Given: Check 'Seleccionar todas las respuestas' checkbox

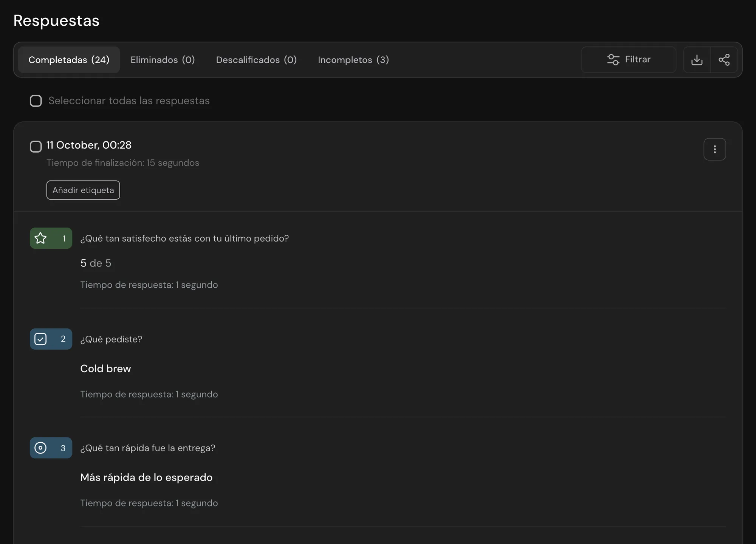Looking at the screenshot, I should coord(36,101).
